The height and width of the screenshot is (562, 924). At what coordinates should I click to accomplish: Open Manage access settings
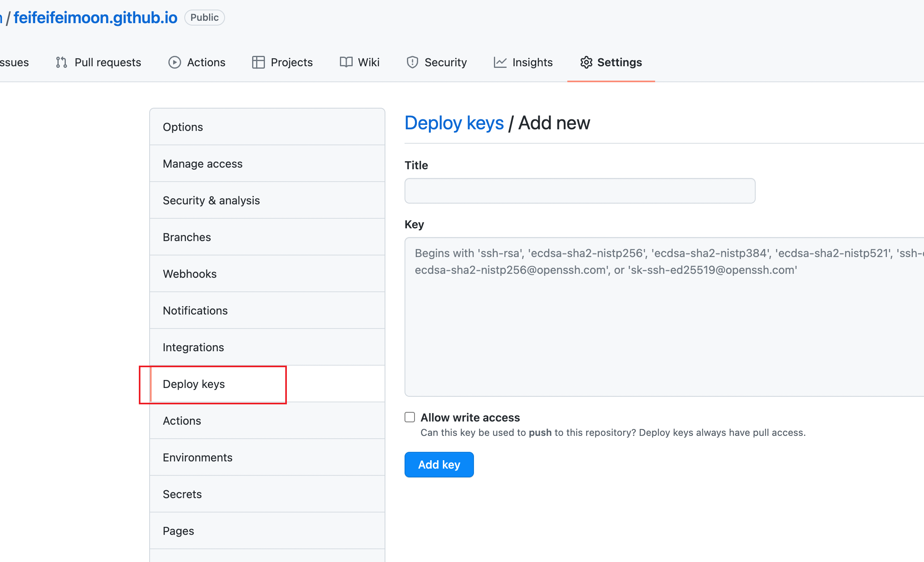202,164
